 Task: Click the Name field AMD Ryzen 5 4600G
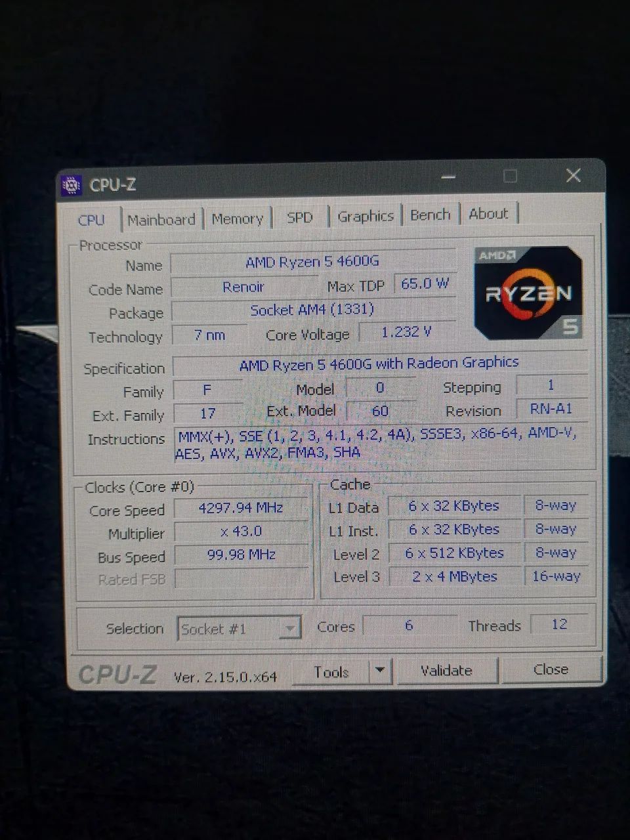click(x=312, y=262)
